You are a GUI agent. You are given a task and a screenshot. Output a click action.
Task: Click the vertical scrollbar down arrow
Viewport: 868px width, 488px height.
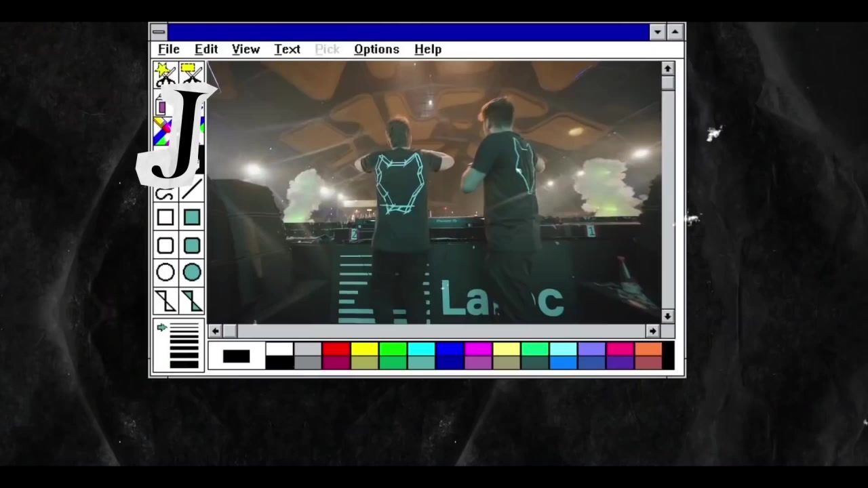[x=668, y=317]
